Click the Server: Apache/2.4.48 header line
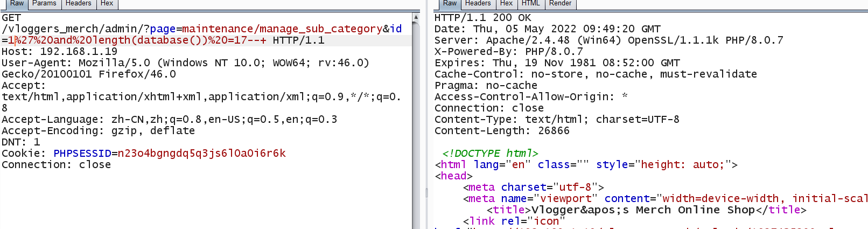The height and width of the screenshot is (229, 868). point(609,40)
